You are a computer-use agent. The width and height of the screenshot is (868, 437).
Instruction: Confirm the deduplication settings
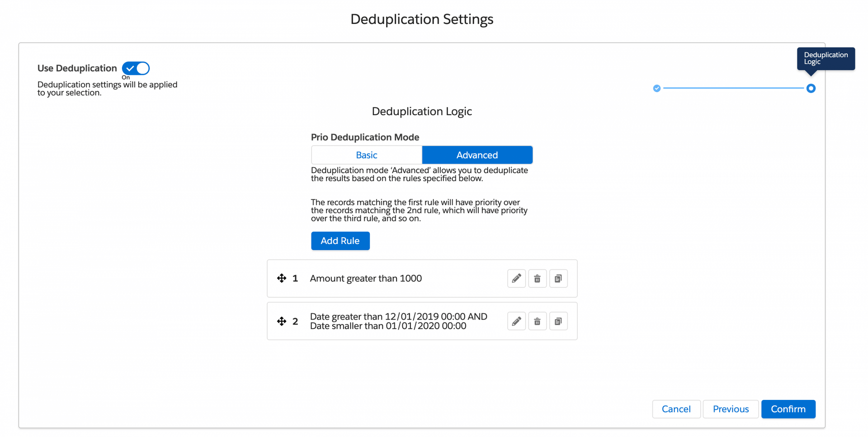point(788,409)
